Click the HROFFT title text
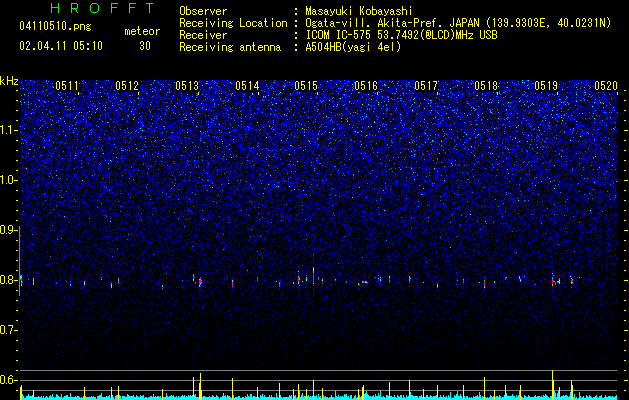Image resolution: width=629 pixels, height=400 pixels. 102,8
